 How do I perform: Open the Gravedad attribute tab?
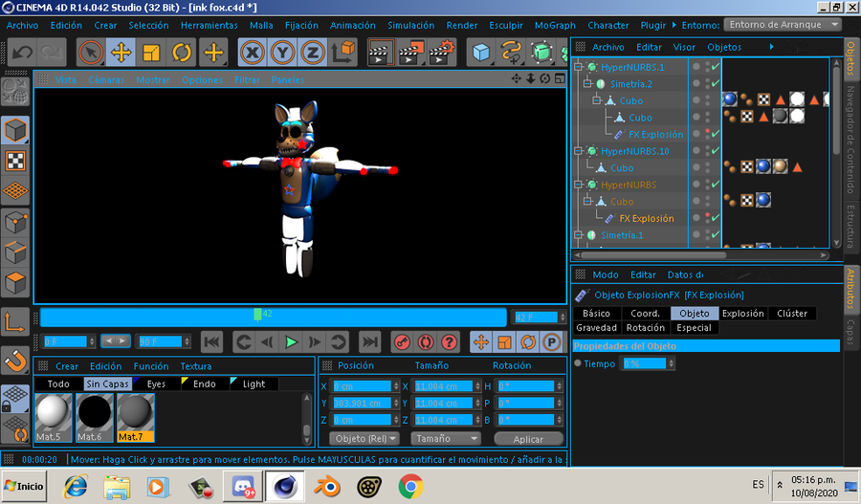[x=596, y=328]
